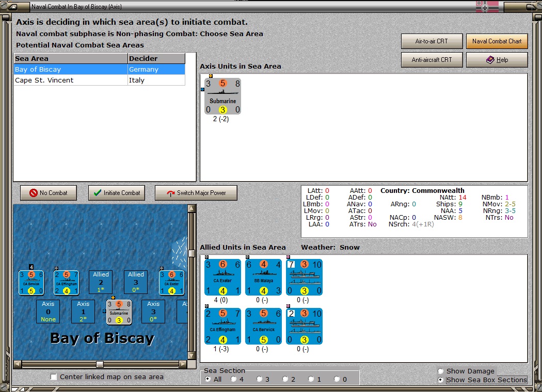Choose the Show Sea Box Sections option

point(441,380)
